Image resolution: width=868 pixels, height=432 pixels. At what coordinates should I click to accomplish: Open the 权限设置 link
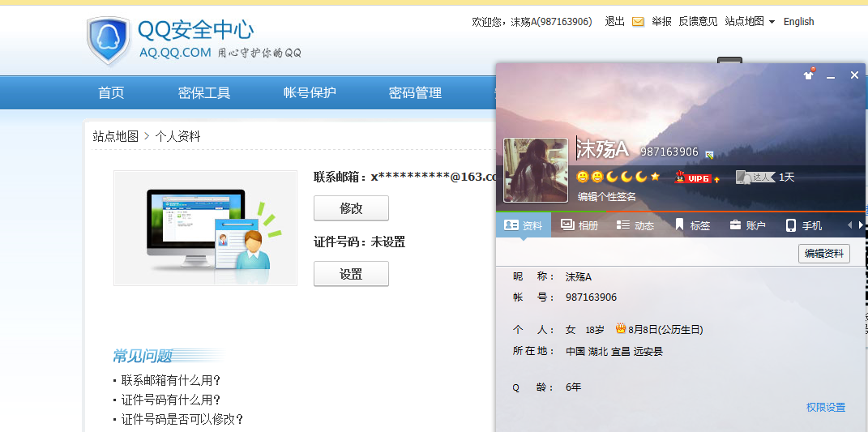click(x=826, y=408)
